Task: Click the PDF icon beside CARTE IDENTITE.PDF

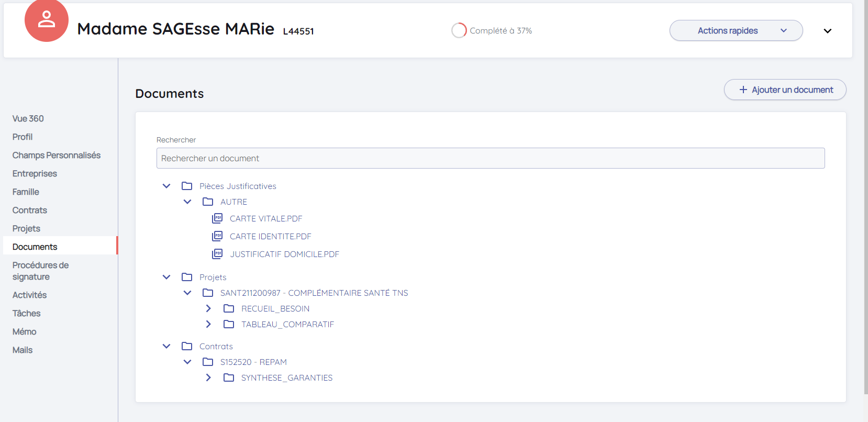Action: tap(217, 236)
